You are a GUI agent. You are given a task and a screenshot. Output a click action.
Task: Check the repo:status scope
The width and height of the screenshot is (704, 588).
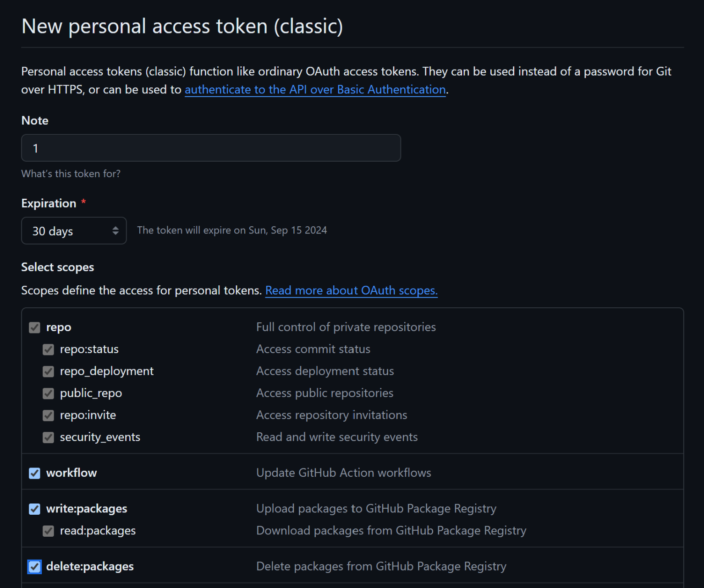48,349
